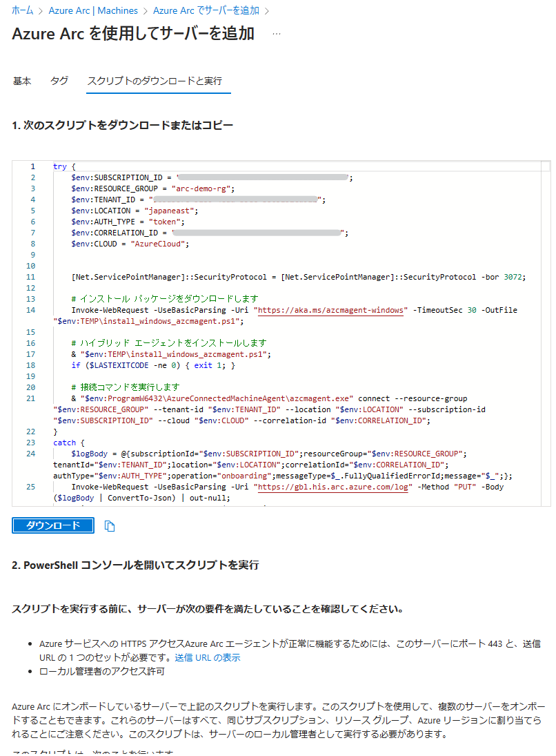Copy the script with the copy icon

109,526
